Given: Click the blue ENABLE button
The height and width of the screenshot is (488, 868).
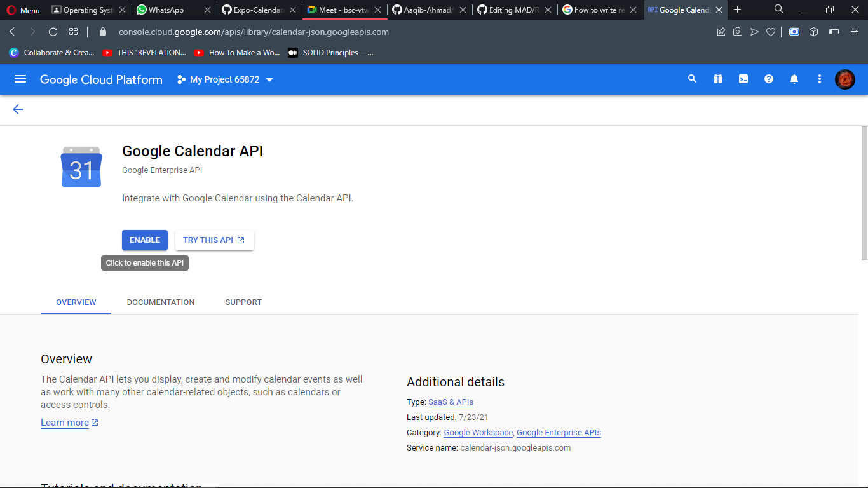Looking at the screenshot, I should 145,240.
